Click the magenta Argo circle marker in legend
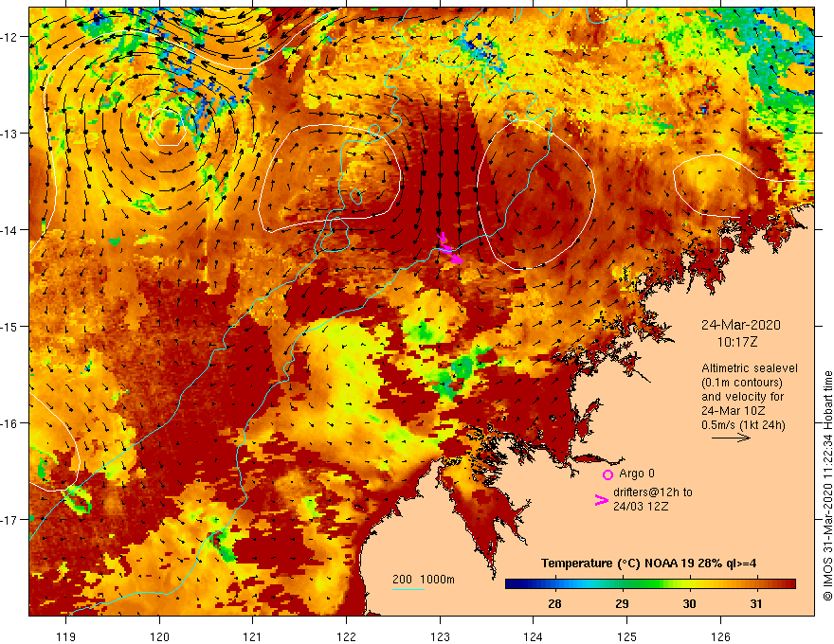This screenshot has width=834, height=644. click(x=607, y=474)
